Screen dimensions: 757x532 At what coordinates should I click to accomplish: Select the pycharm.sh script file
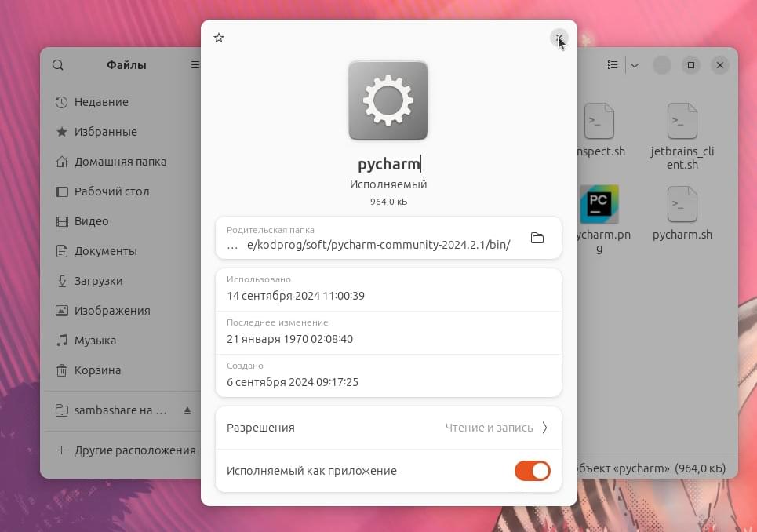point(682,213)
